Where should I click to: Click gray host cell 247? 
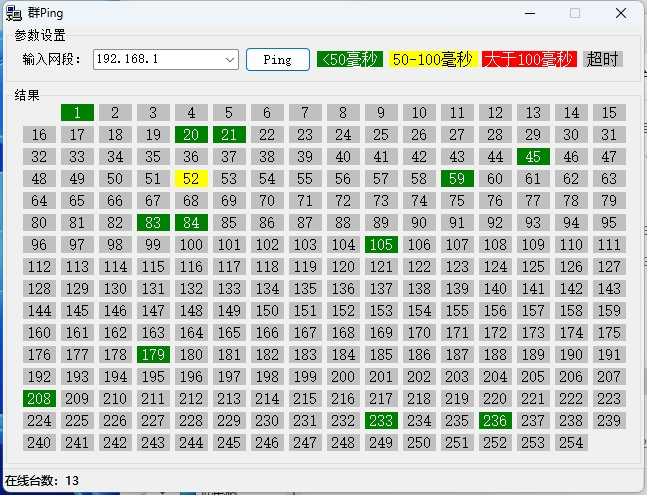pos(305,443)
